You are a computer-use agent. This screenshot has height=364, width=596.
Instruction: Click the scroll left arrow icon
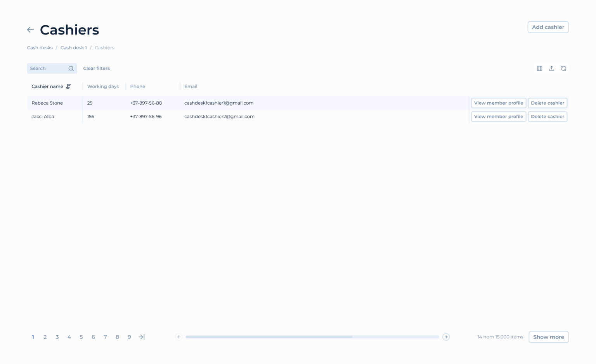(179, 337)
